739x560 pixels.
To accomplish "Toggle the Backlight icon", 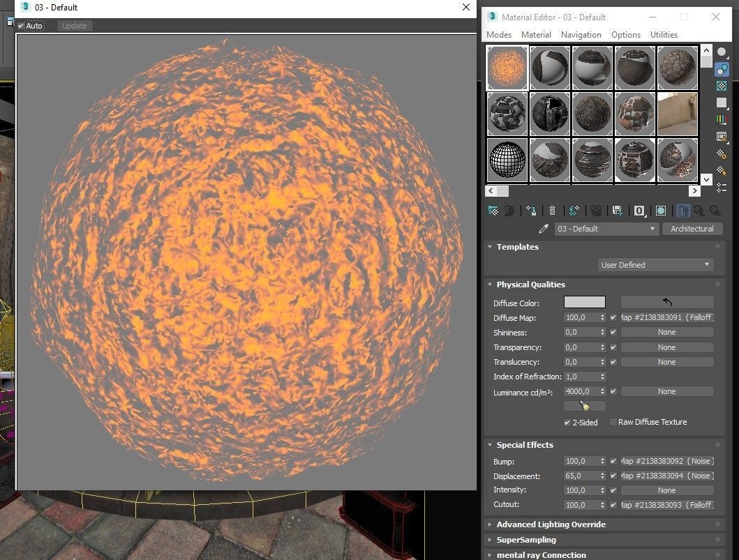I will click(x=722, y=69).
